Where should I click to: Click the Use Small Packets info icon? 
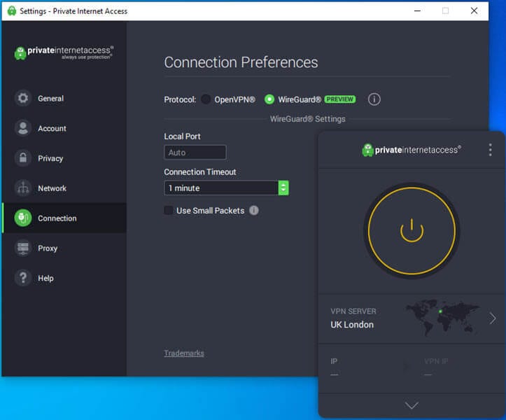[x=254, y=211]
